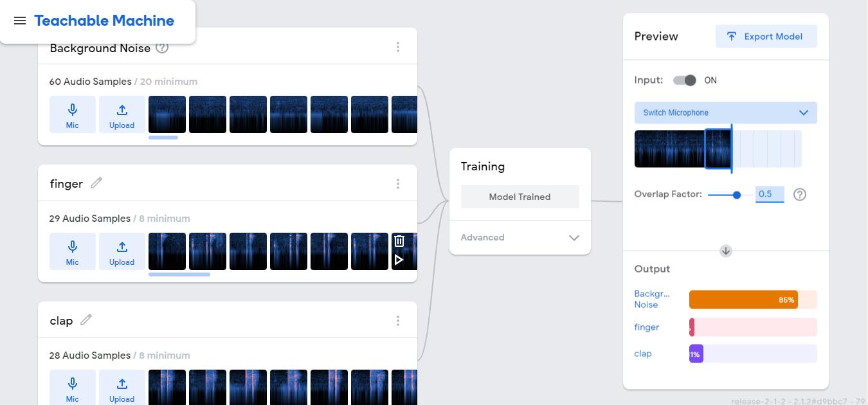Click '29 Audio Samples' text

[x=90, y=219]
